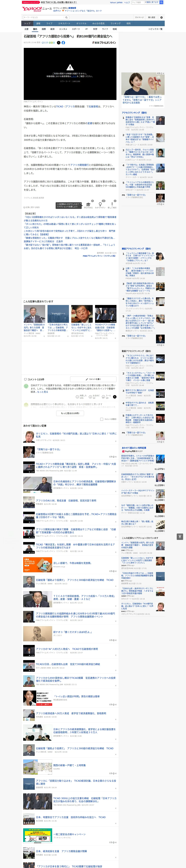Close the reaction tooltip popup
This screenshot has width=186, height=868.
tap(80, 204)
